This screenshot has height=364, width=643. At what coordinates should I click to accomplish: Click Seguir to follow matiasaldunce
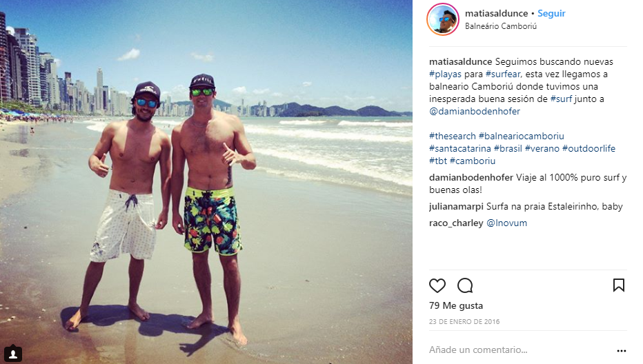pyautogui.click(x=551, y=14)
